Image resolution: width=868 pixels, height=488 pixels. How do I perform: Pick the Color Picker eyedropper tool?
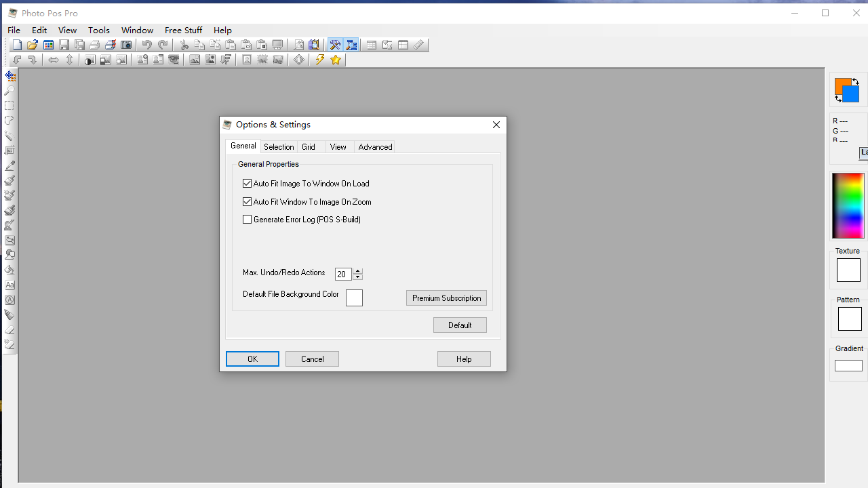[9, 165]
